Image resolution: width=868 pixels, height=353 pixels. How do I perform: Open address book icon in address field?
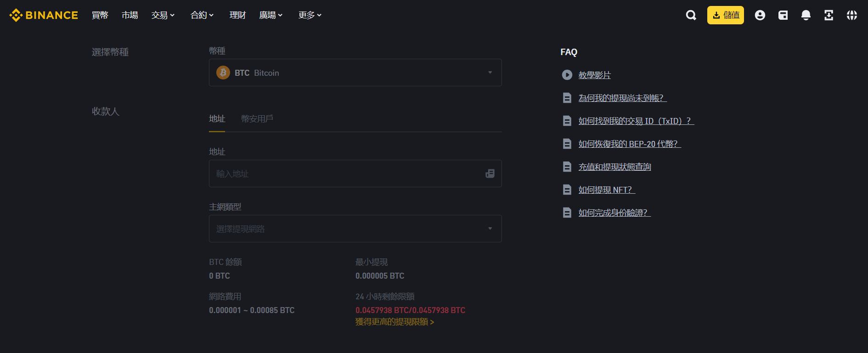pos(490,174)
